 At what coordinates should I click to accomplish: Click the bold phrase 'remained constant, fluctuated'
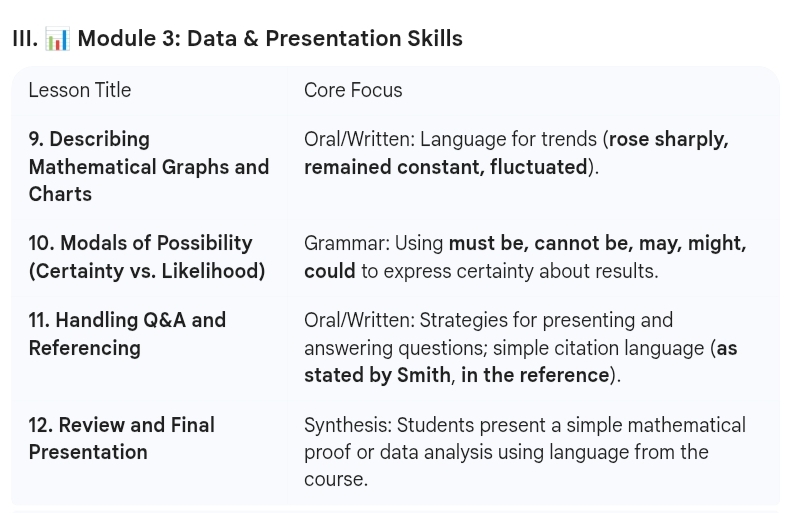point(446,167)
